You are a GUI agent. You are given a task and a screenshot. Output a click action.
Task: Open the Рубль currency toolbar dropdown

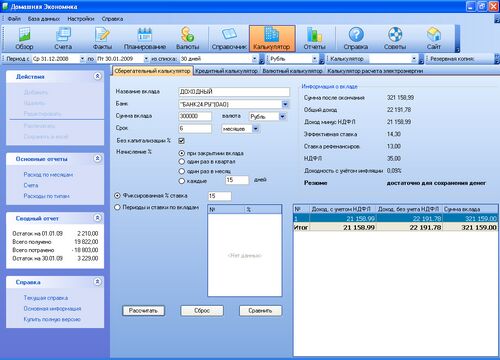coord(314,59)
